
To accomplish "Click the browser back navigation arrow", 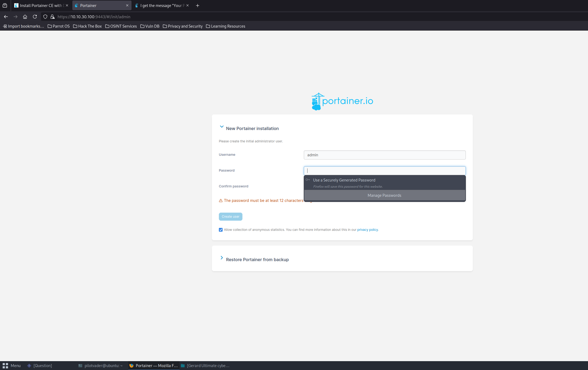I will click(6, 17).
